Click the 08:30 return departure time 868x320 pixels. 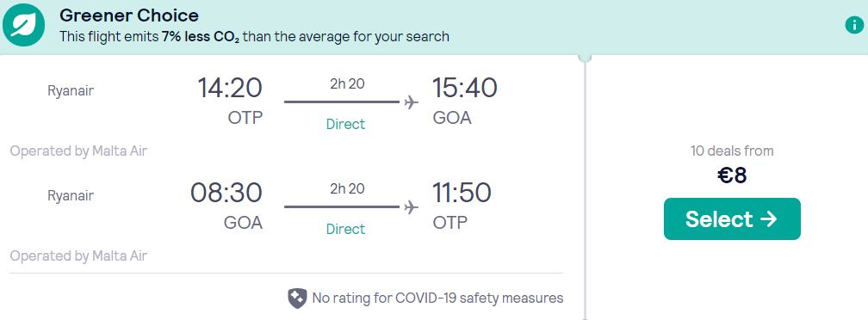coord(226,193)
